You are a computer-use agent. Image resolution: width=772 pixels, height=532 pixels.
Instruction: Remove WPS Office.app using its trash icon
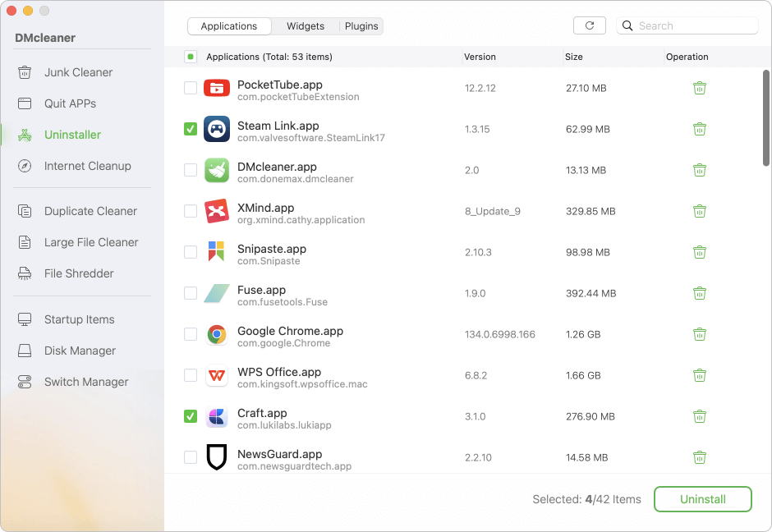tap(700, 375)
